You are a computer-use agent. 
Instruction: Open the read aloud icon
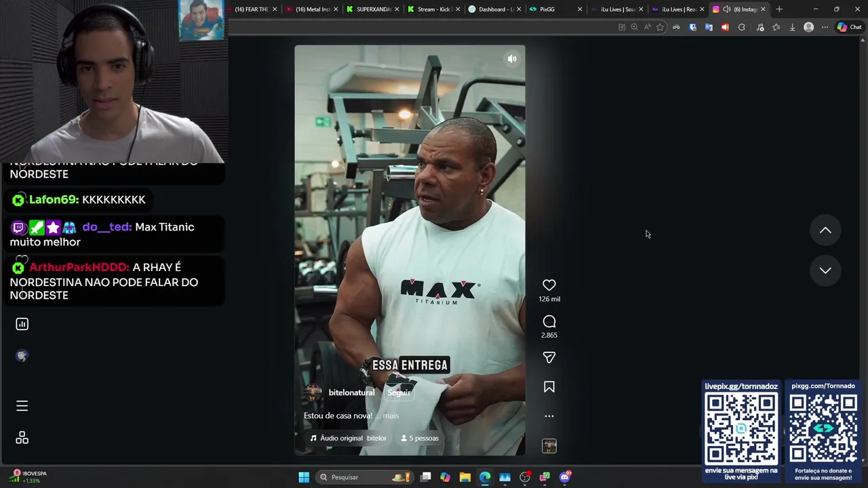point(647,27)
